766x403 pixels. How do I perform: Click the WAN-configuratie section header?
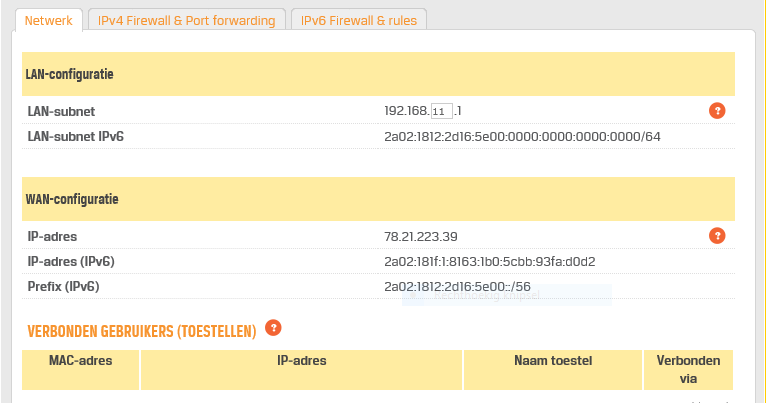point(378,199)
